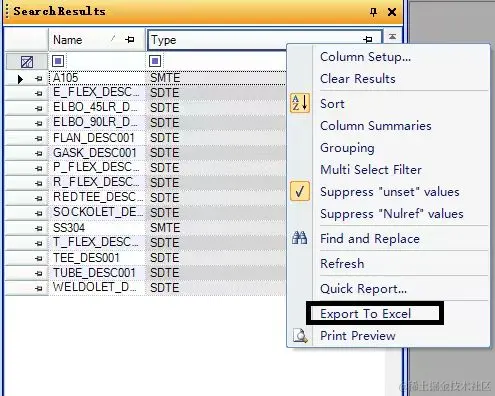
Task: Choose Multi Select Filter entry
Action: pyautogui.click(x=371, y=170)
